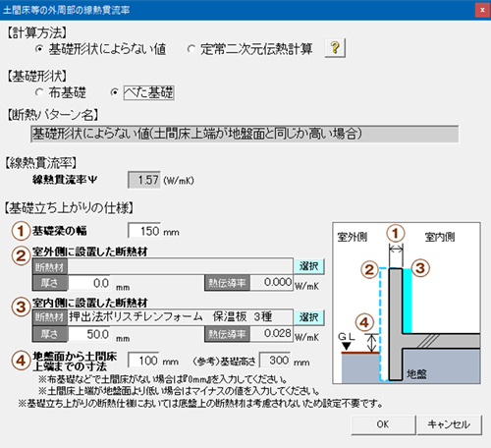Click the note about 布基礎 0mm input
This screenshot has width=491, height=448.
[x=163, y=379]
